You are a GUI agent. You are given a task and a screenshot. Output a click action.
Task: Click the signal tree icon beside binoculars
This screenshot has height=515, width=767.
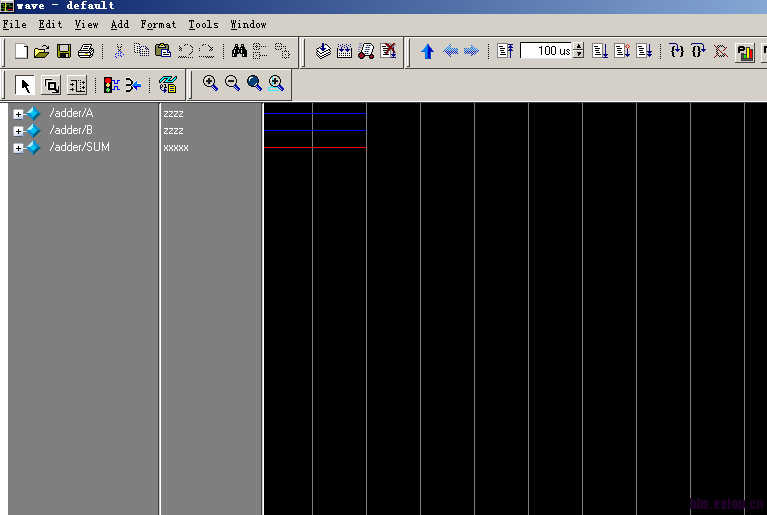click(x=260, y=51)
